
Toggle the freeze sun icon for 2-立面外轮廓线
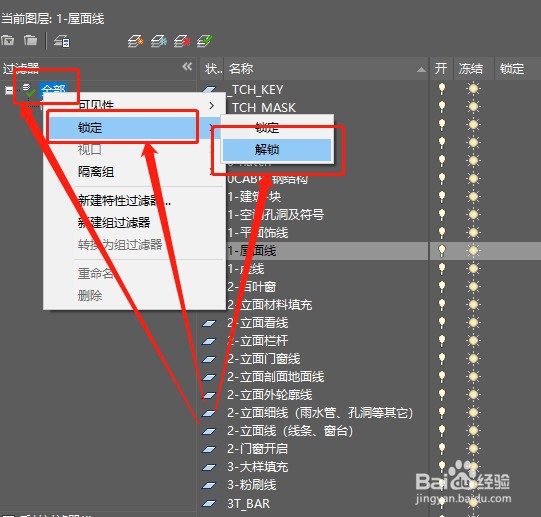(x=473, y=394)
